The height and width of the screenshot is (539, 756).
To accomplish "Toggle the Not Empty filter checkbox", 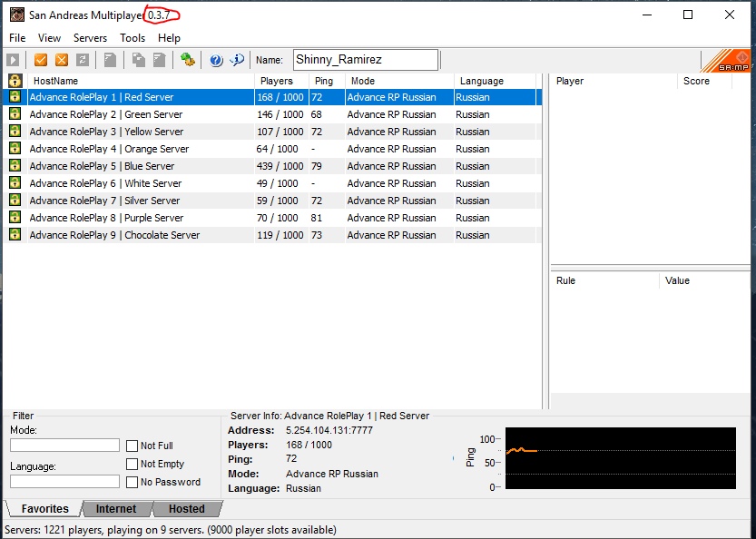I will [x=133, y=464].
